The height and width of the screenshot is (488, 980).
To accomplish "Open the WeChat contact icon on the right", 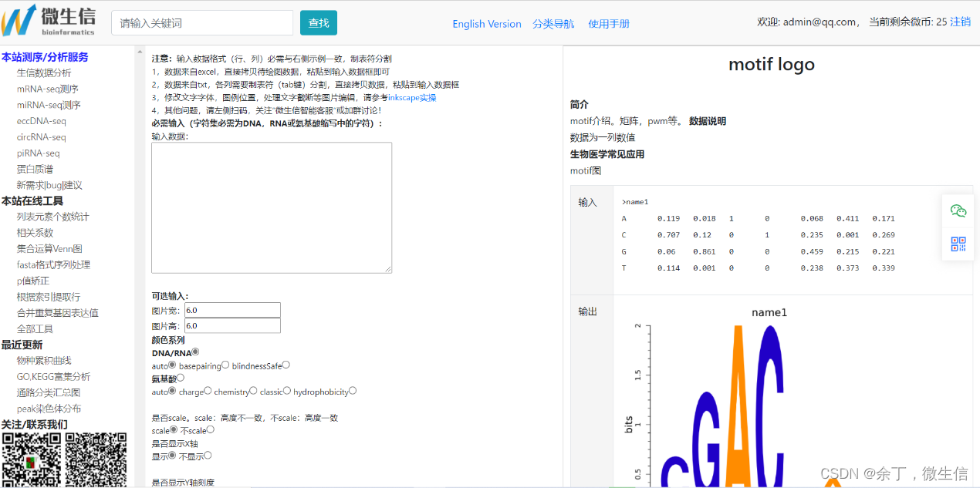I will (958, 210).
